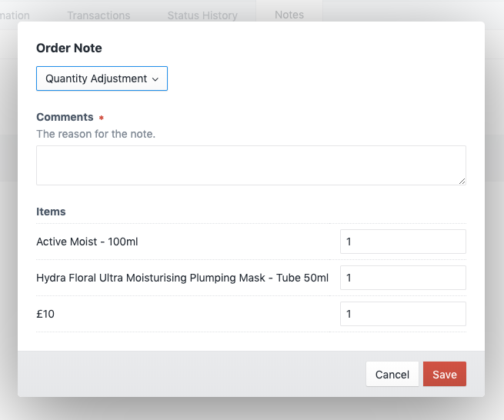This screenshot has width=504, height=420.
Task: Save the order note
Action: (x=444, y=375)
